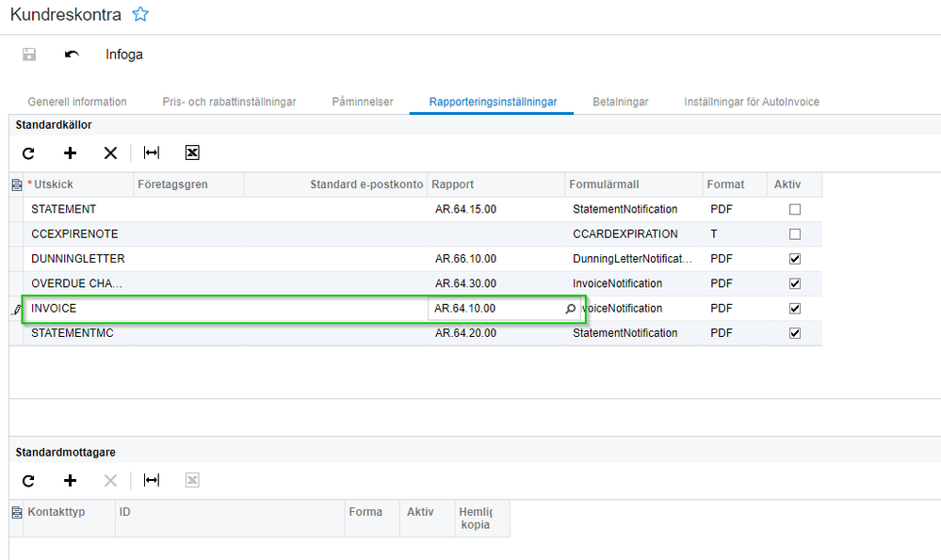941x560 pixels.
Task: Open Inställningar för AutoInvoice tab
Action: pos(752,102)
